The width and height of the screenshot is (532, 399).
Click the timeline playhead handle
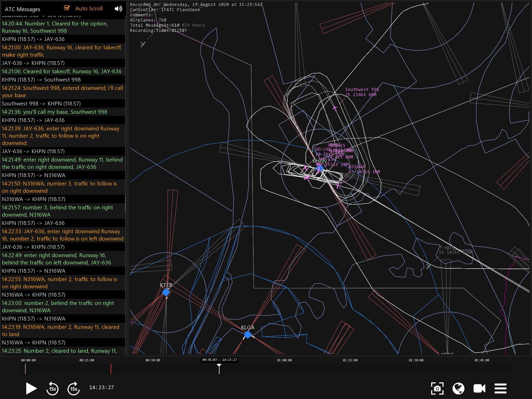pos(219,365)
